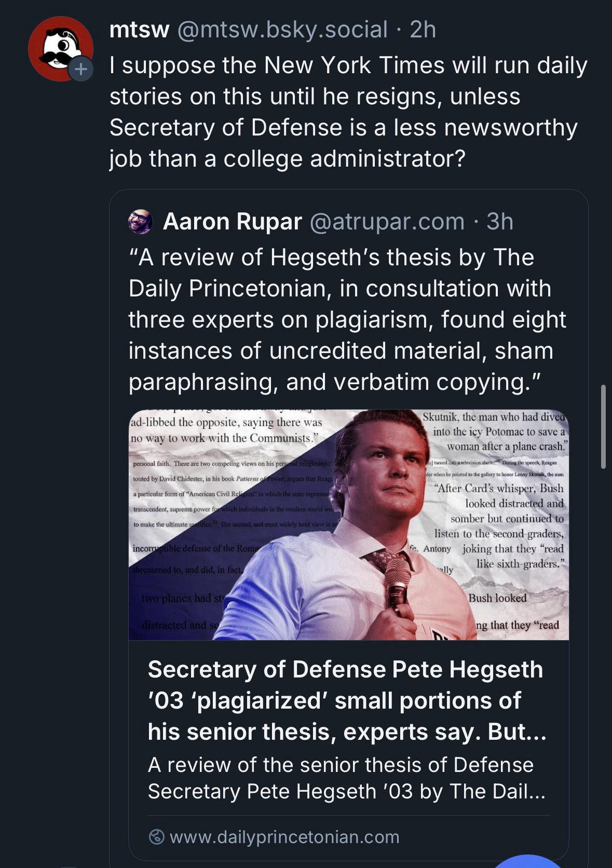The width and height of the screenshot is (612, 868).
Task: Click 'After Card's whisper, Bush' excerpt in image
Action: [x=499, y=488]
